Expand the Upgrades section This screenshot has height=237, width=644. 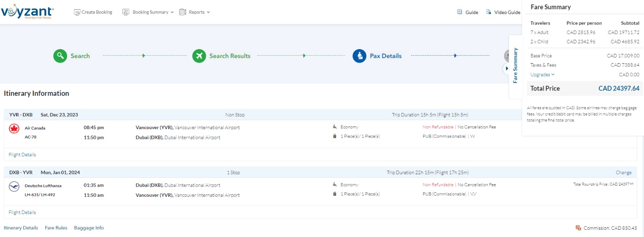click(542, 74)
